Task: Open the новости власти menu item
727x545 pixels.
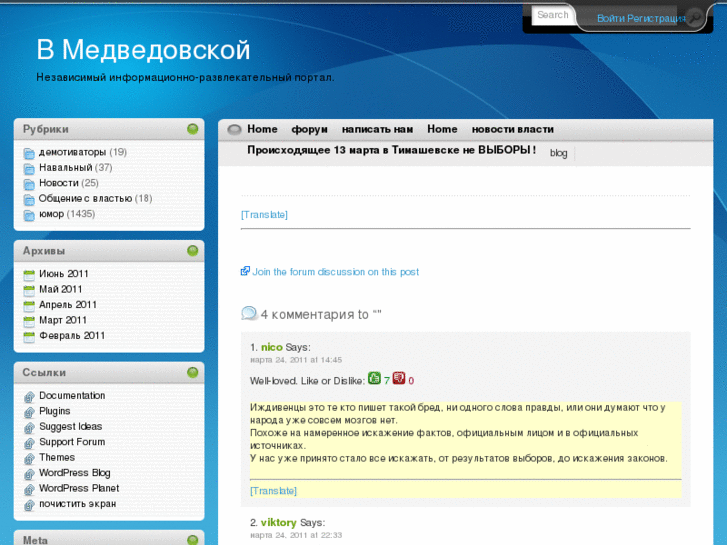Action: point(512,129)
